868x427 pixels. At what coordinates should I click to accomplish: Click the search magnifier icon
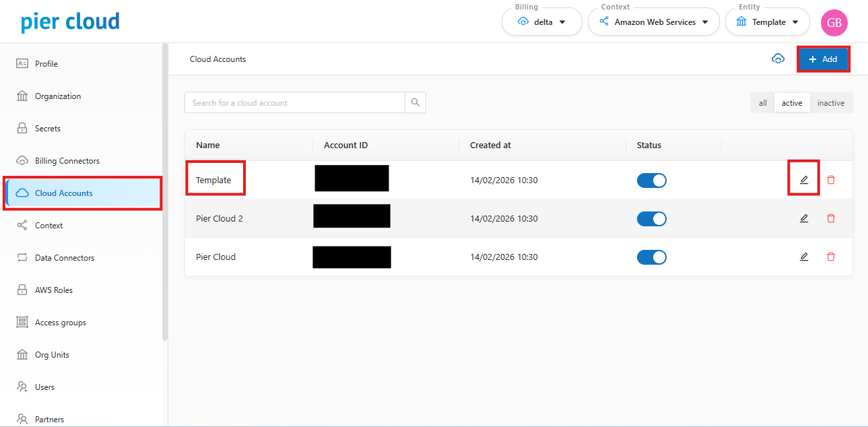tap(415, 102)
